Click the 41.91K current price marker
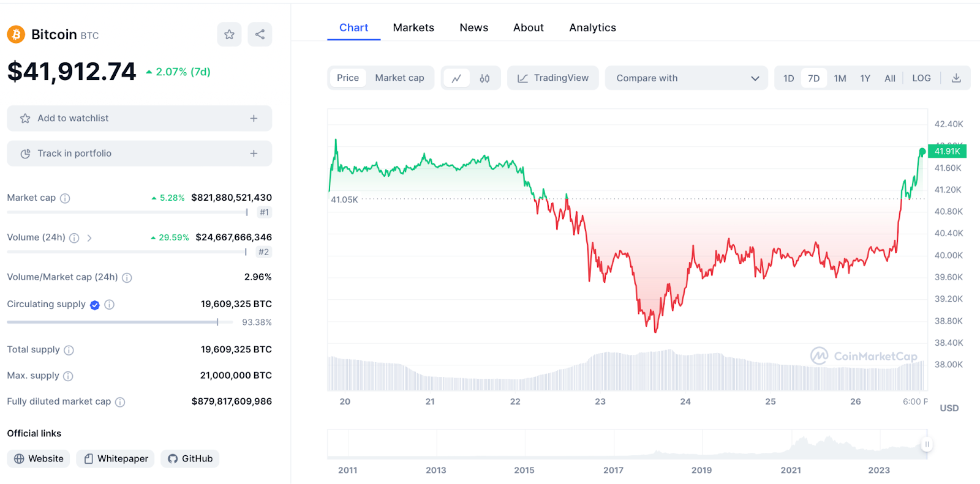Image resolution: width=980 pixels, height=484 pixels. (947, 151)
